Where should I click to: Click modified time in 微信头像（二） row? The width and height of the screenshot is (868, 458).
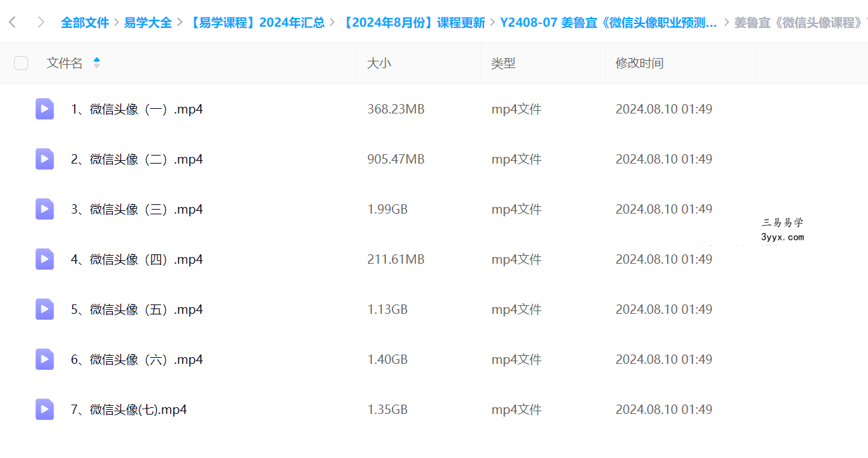pos(664,159)
